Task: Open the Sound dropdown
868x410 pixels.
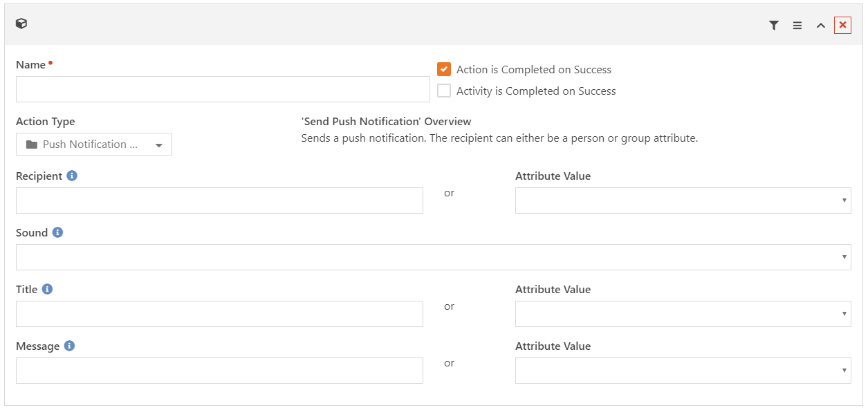Action: pos(434,257)
